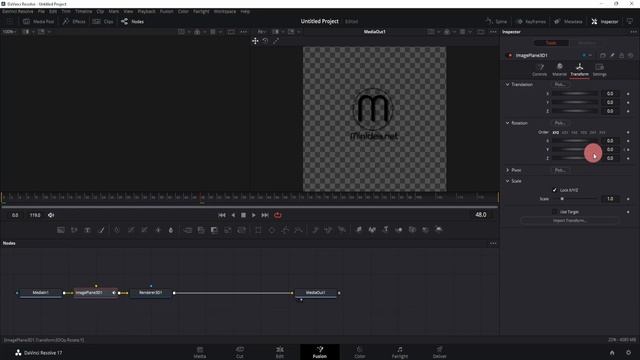Select the Renderer3D1 node

point(150,293)
